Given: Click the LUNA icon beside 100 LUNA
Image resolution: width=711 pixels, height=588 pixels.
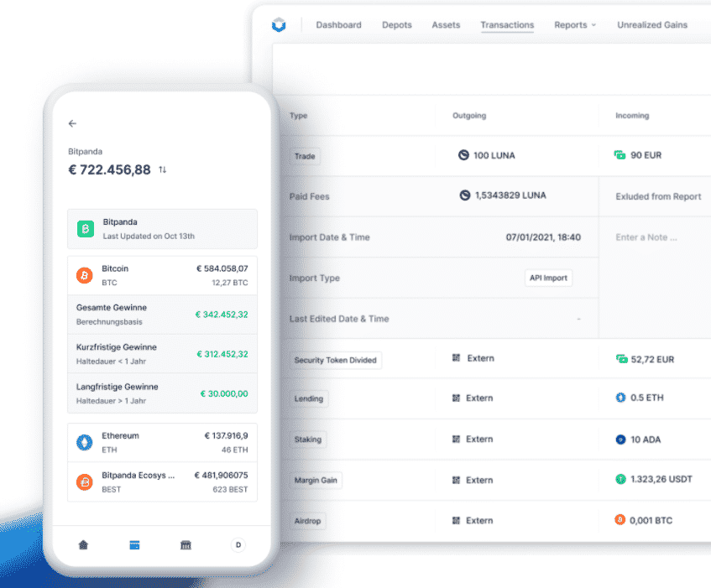Looking at the screenshot, I should (463, 155).
